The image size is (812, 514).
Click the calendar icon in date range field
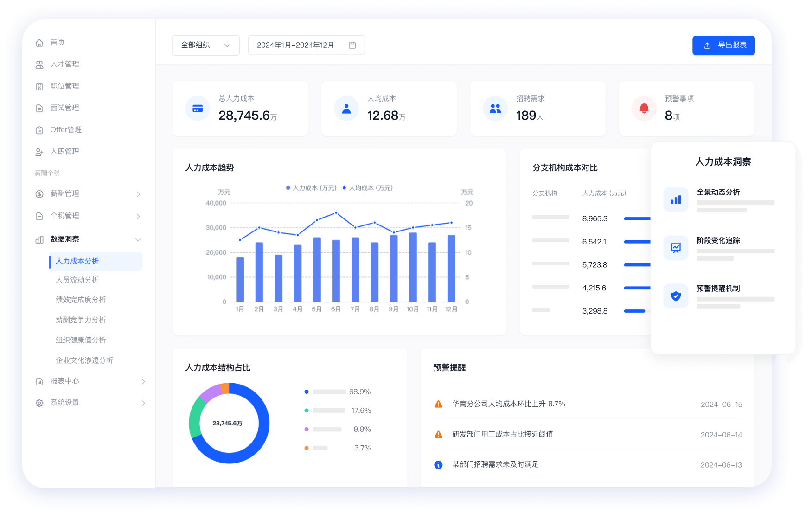click(352, 45)
